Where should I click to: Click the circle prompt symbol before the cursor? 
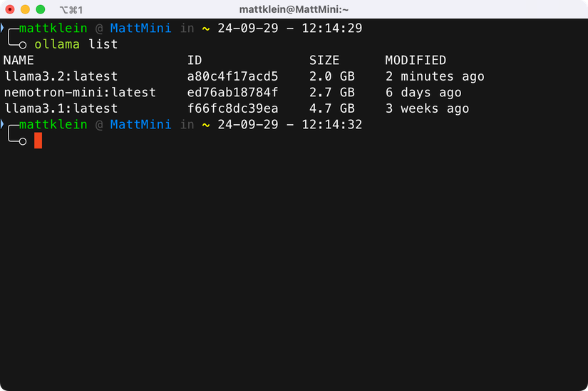click(23, 141)
